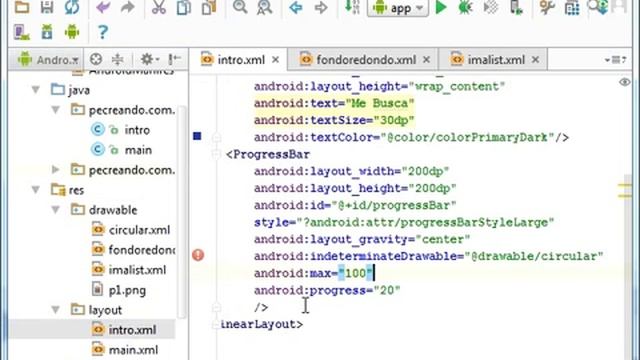Click Collapse All icon in project panel
The image size is (640, 360).
point(118,60)
